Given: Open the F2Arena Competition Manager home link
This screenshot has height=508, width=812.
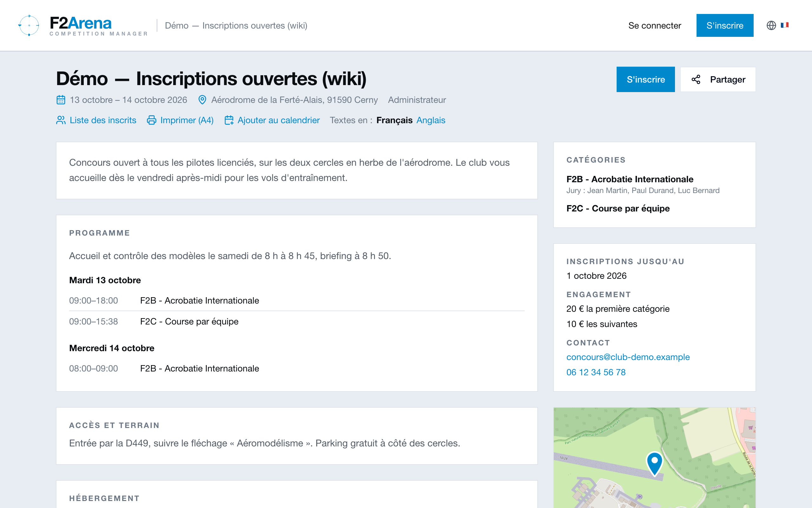Looking at the screenshot, I should click(x=82, y=25).
